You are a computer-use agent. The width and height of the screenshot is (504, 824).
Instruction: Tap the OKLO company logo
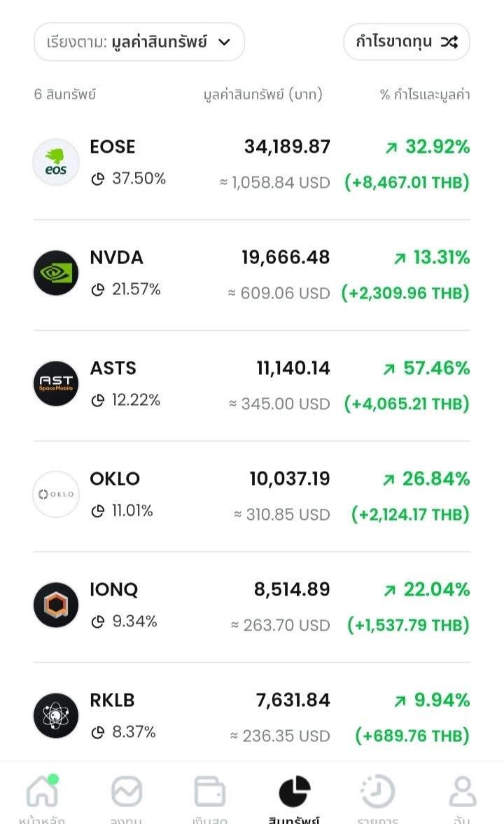(x=56, y=495)
